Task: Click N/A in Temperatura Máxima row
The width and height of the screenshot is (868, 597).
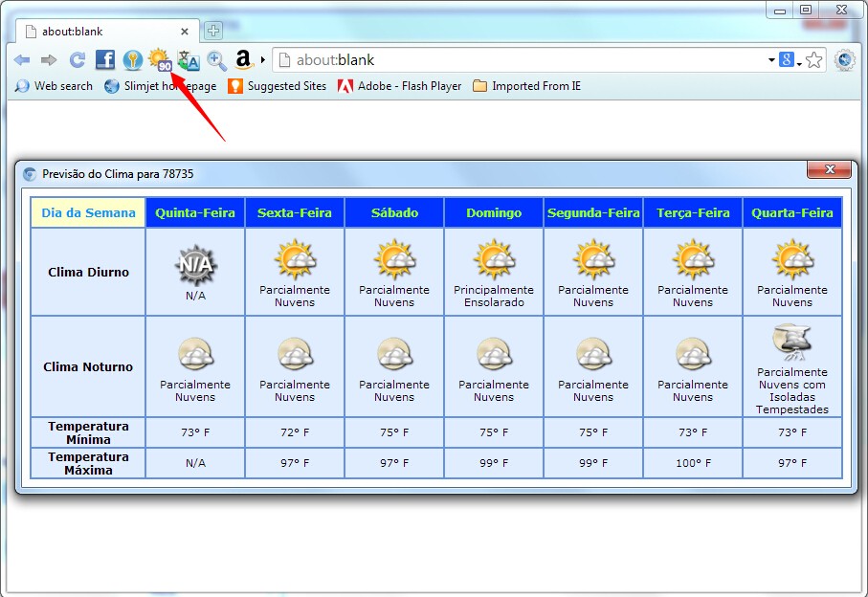Action: (x=195, y=463)
